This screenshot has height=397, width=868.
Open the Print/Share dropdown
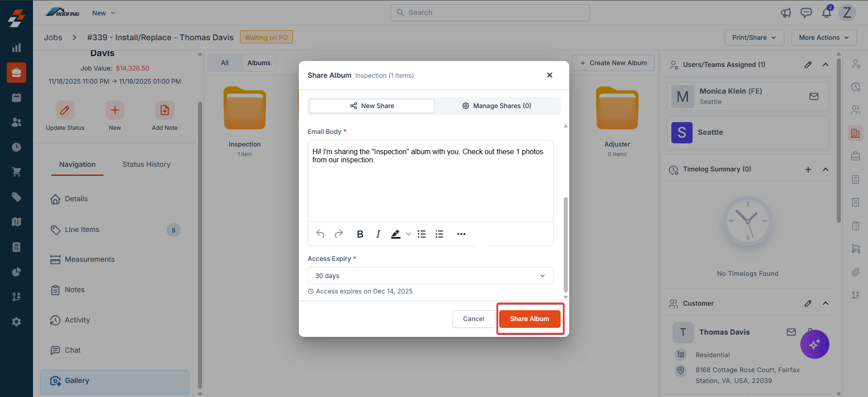point(754,38)
